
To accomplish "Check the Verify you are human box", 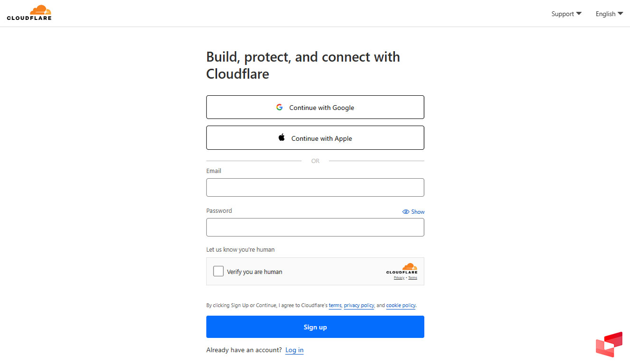I will click(218, 271).
